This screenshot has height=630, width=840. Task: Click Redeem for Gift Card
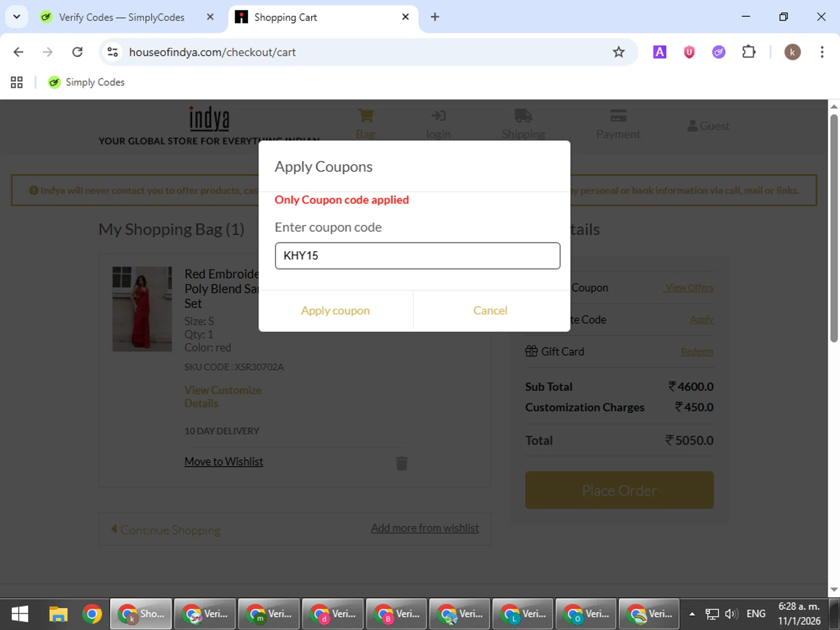[x=697, y=352]
